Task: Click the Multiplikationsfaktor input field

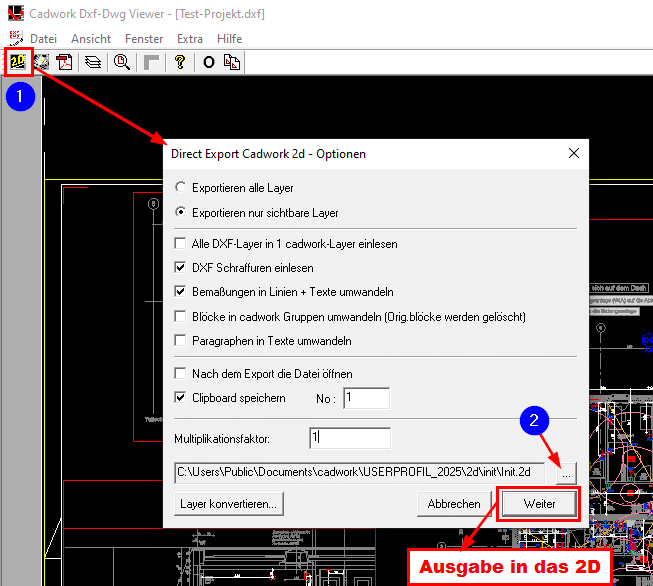Action: click(x=350, y=438)
